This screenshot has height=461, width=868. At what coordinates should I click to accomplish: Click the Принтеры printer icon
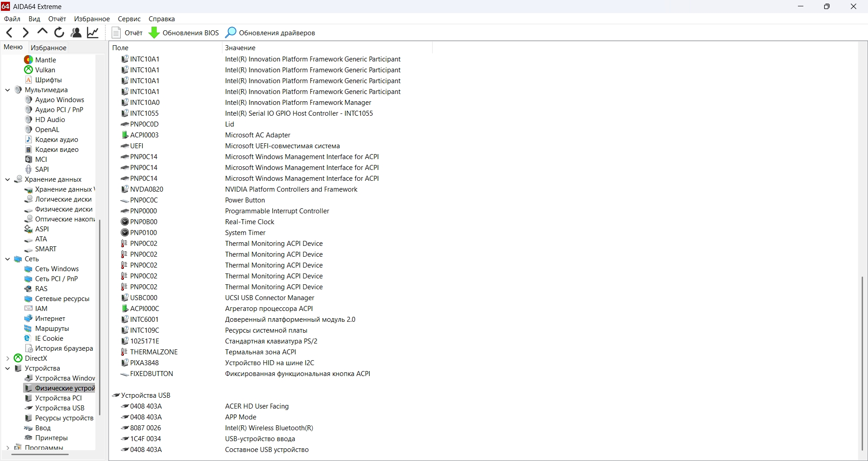(28, 438)
